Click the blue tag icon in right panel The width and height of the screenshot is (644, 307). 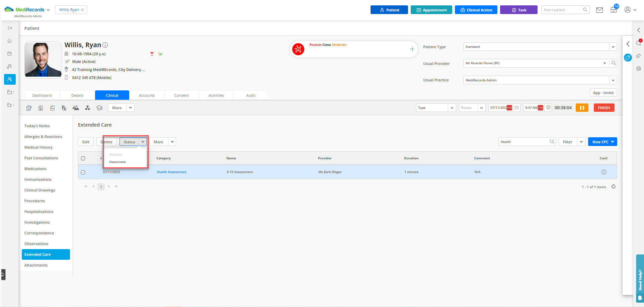tap(628, 58)
